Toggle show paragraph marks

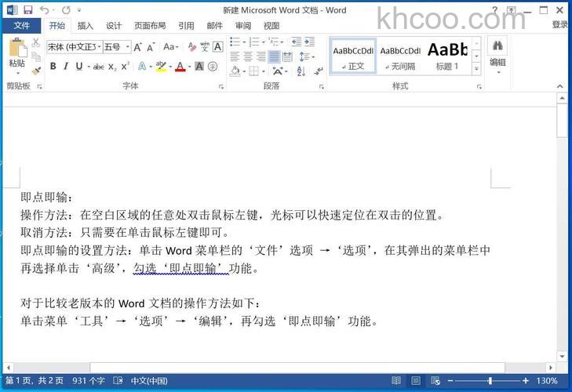[319, 71]
